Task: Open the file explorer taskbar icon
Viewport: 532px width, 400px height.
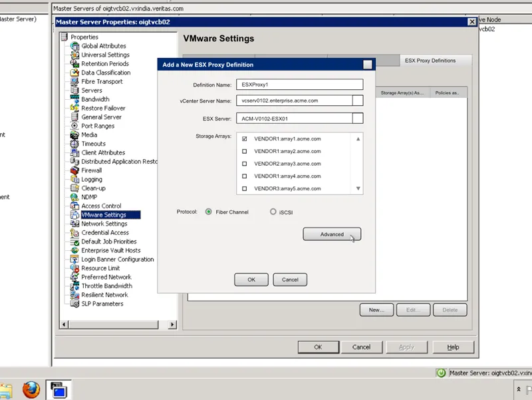Action: pyautogui.click(x=6, y=391)
